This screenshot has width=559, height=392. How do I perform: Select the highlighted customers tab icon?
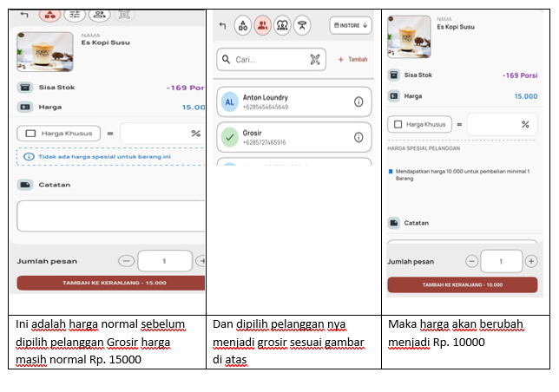click(x=262, y=26)
